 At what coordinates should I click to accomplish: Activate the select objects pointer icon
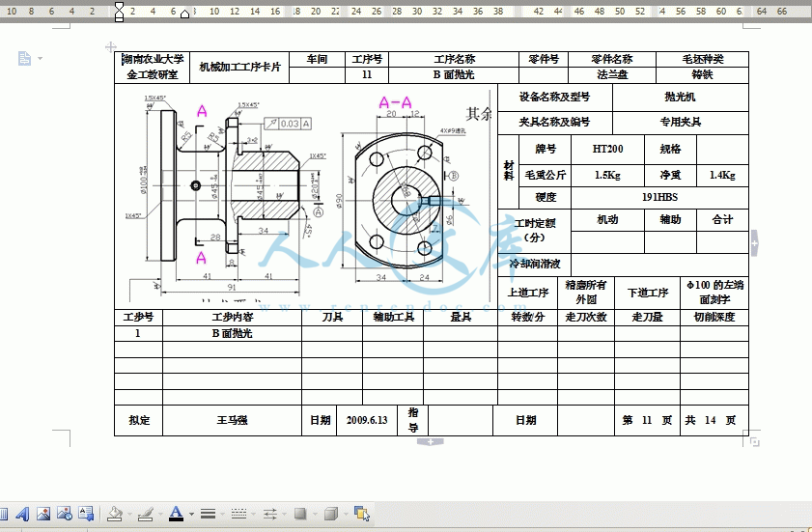coord(362,514)
